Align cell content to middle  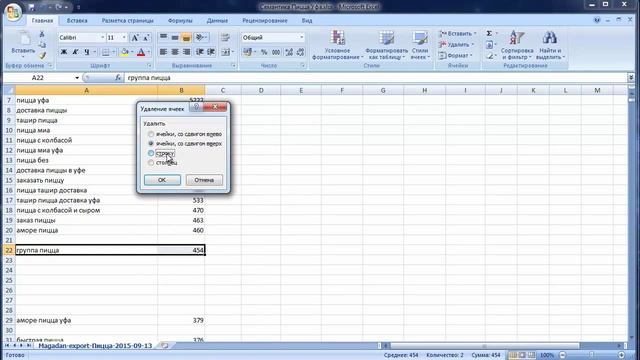[x=175, y=38]
